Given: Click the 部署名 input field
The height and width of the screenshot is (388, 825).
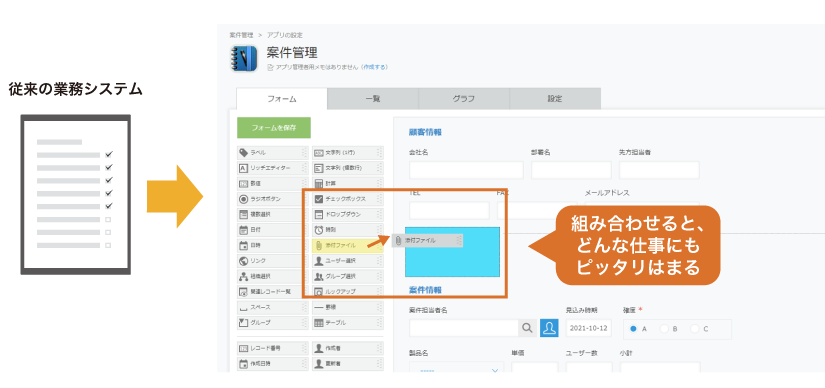Looking at the screenshot, I should (571, 170).
